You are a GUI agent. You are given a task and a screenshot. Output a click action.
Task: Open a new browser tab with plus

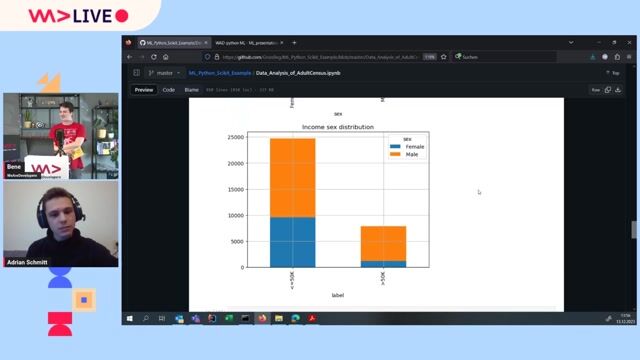coord(294,42)
